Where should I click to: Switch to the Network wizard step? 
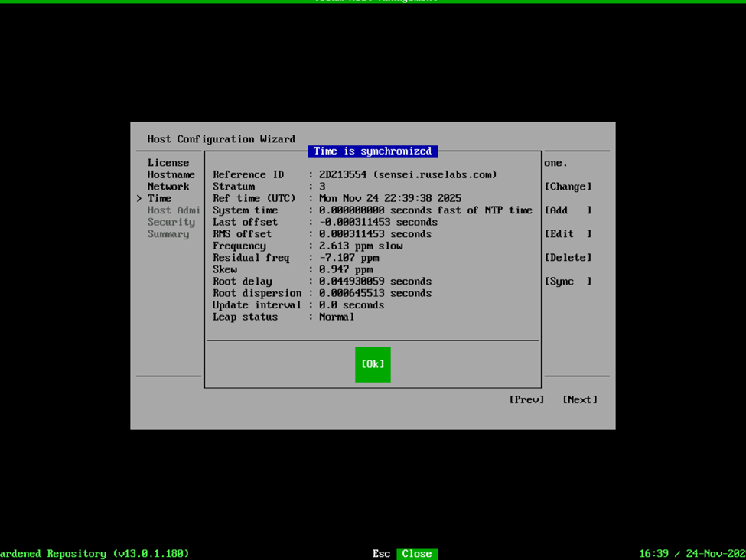click(168, 187)
